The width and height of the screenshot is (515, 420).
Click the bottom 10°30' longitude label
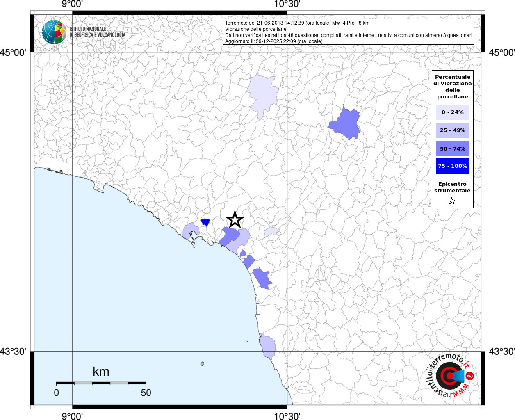tap(287, 416)
